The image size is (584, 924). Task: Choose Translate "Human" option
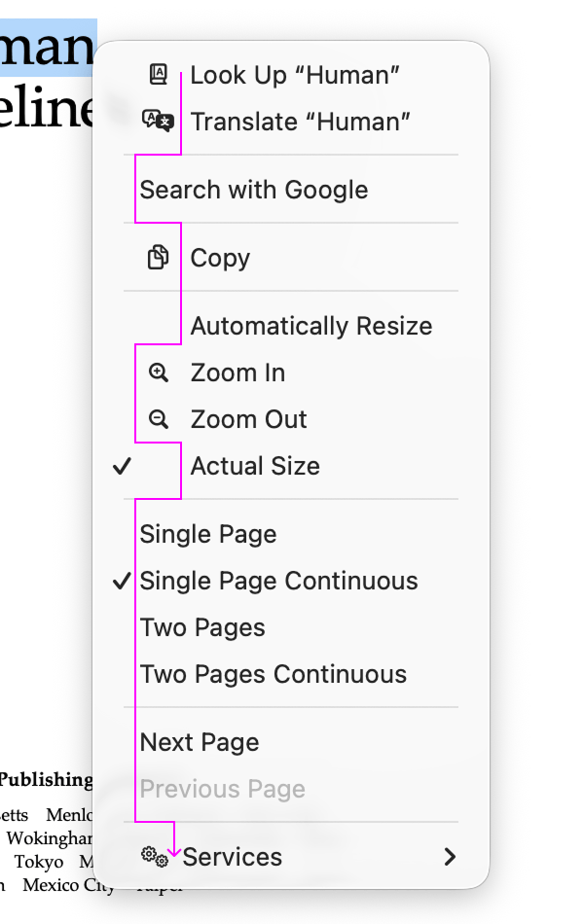tap(300, 122)
